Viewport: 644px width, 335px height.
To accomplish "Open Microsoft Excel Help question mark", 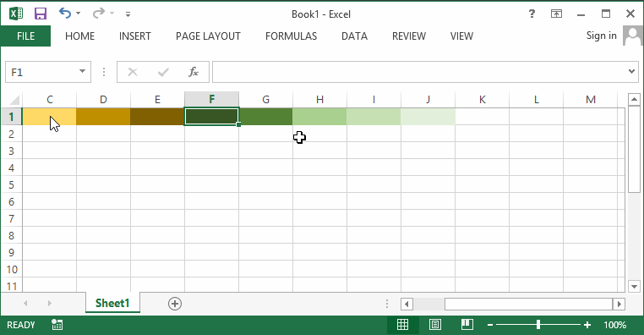I will pyautogui.click(x=532, y=14).
